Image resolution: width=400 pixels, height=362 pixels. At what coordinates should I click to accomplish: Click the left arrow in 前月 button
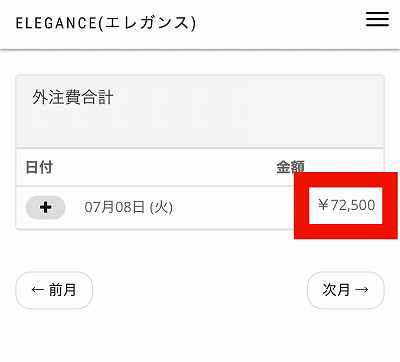click(x=38, y=290)
